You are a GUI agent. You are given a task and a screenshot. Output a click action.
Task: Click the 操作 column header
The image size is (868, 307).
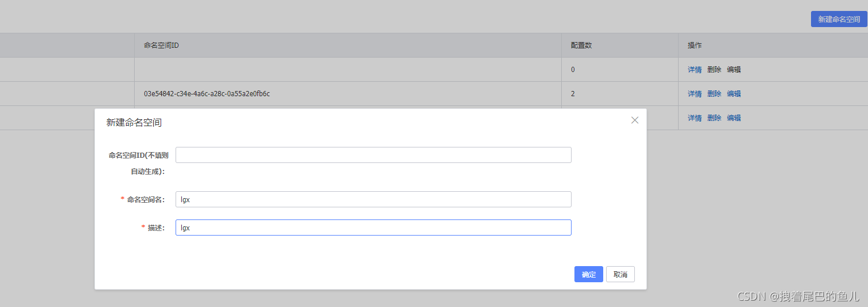coord(694,46)
